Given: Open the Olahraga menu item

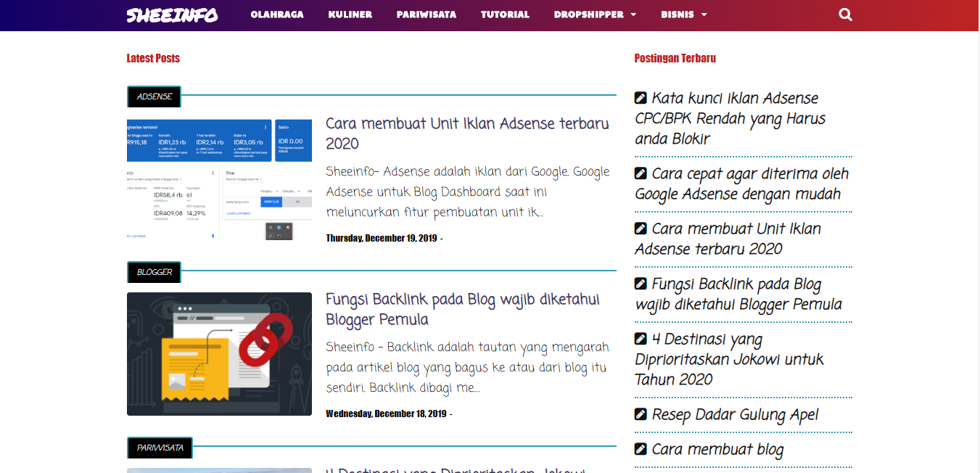Looking at the screenshot, I should coord(277,15).
